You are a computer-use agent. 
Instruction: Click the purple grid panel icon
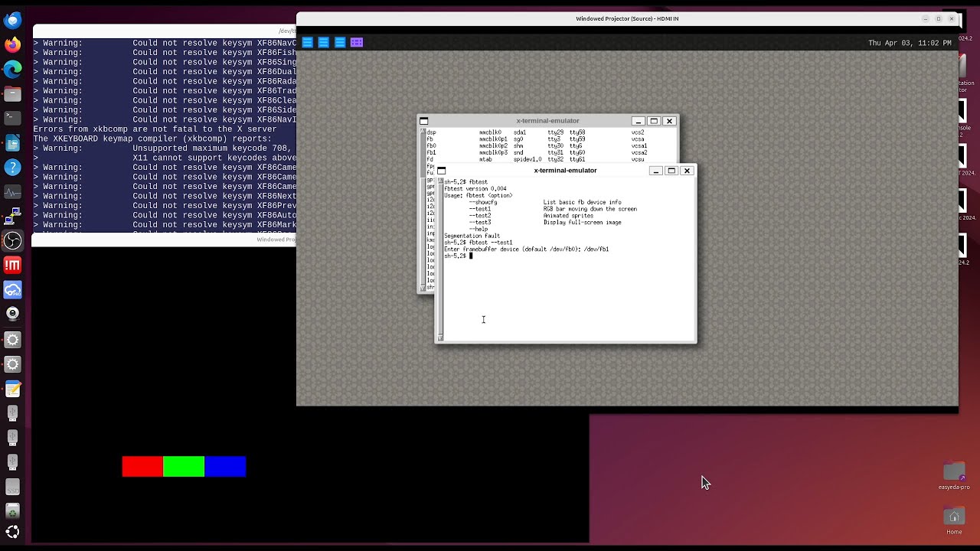(x=357, y=43)
